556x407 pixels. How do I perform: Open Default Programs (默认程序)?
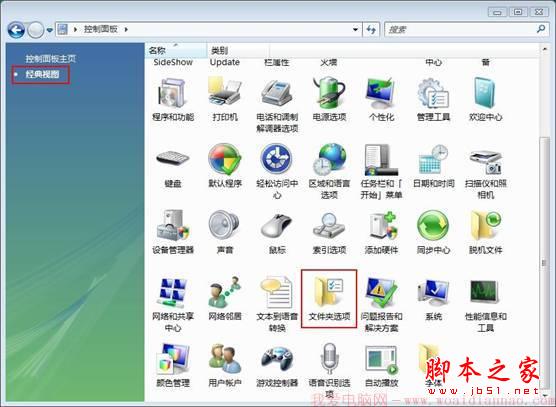click(x=225, y=167)
